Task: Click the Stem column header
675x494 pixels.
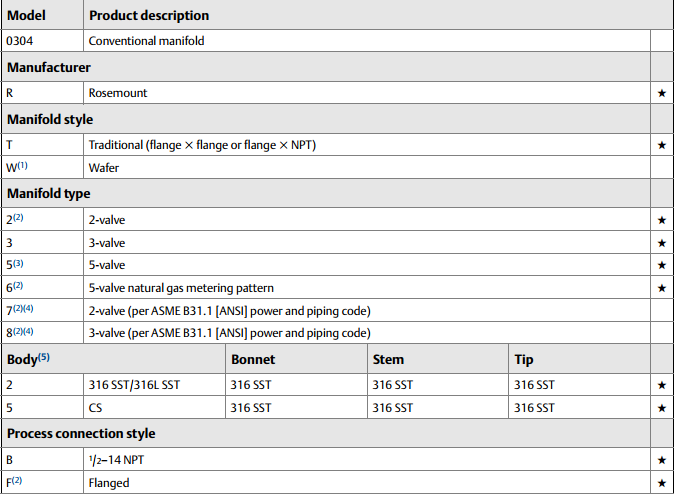Action: (388, 359)
